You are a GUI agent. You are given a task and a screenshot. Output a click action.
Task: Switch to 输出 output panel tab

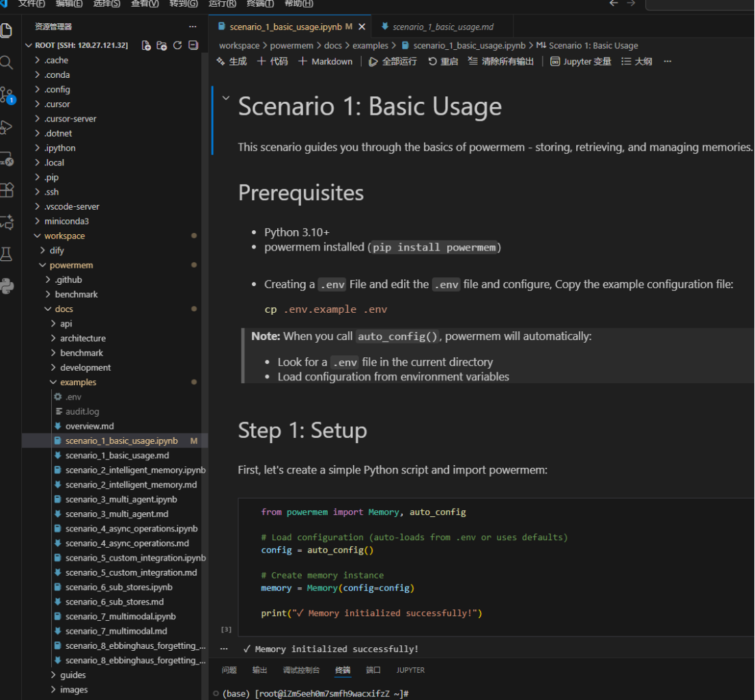point(259,670)
